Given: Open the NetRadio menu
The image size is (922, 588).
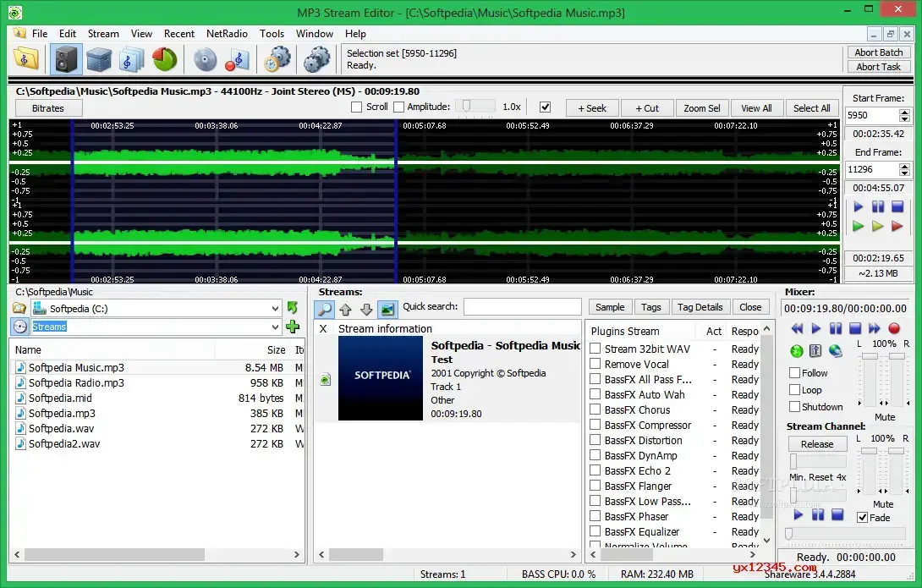Looking at the screenshot, I should (x=227, y=34).
